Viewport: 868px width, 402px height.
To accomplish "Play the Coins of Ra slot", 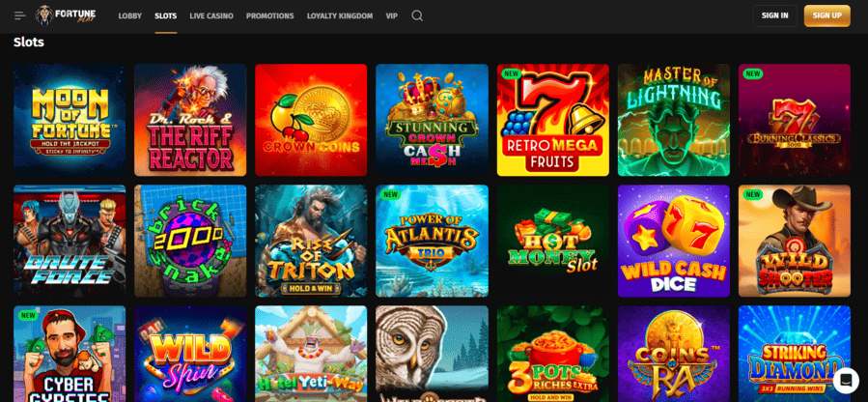I will click(674, 354).
